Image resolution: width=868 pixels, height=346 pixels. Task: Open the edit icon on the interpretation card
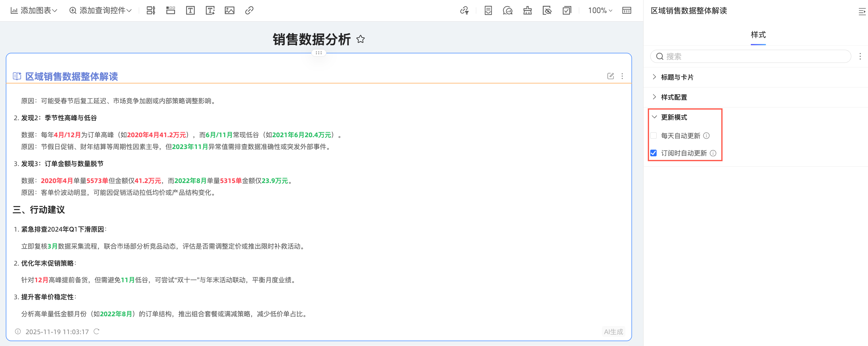click(x=610, y=76)
